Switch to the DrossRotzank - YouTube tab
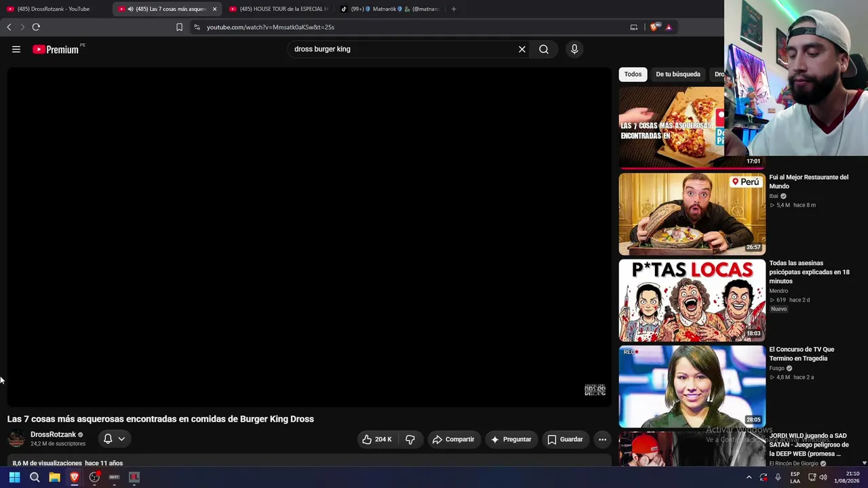 click(x=54, y=9)
